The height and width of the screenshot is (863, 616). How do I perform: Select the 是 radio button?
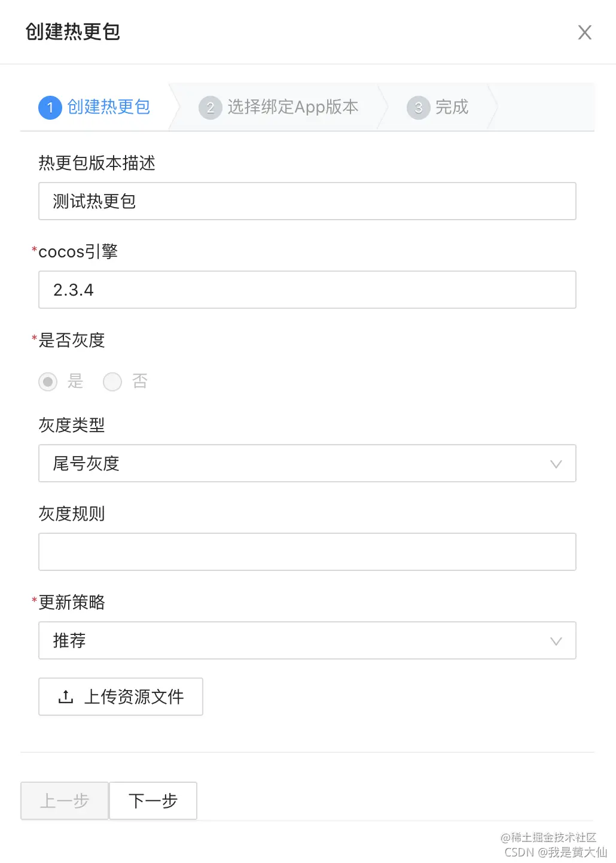coord(48,382)
